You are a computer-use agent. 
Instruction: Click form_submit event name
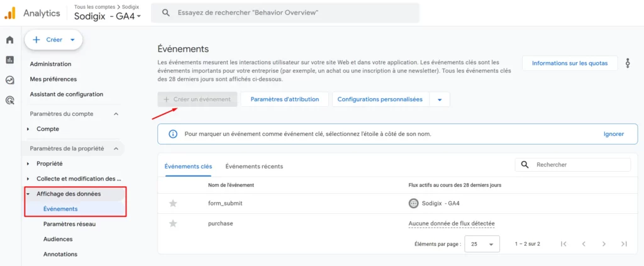[225, 203]
